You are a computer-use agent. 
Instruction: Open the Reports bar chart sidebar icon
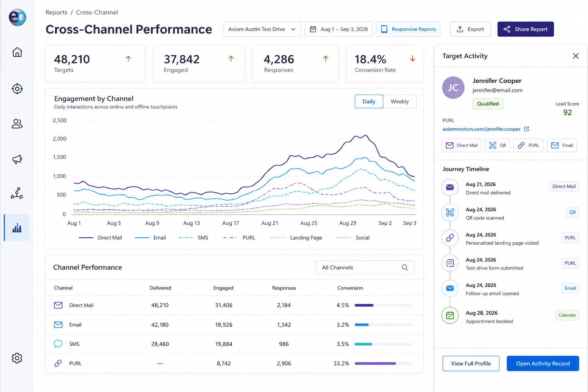[17, 228]
